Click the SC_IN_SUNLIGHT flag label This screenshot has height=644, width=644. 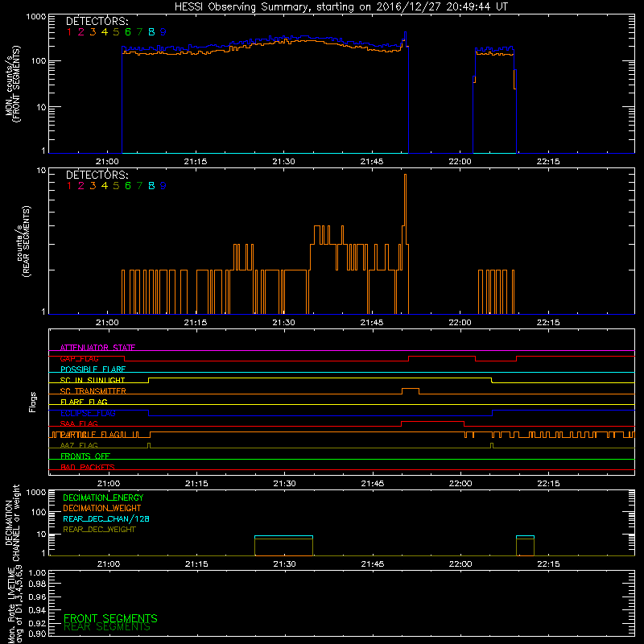93,380
